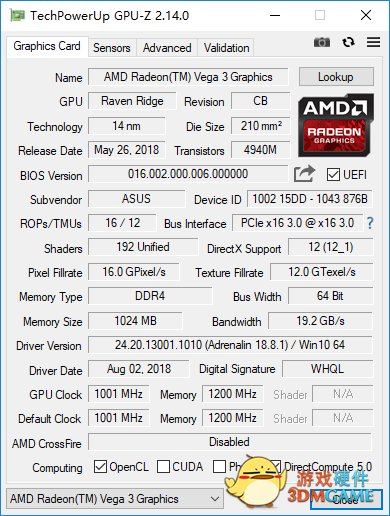Open the hamburger menu icon

[x=373, y=42]
